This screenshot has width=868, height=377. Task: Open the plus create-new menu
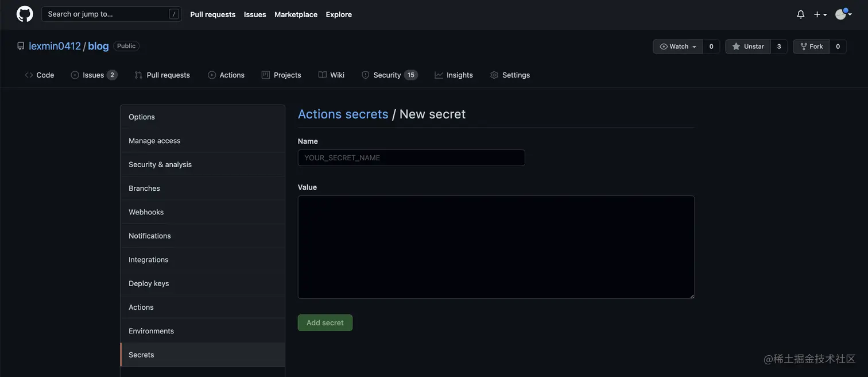coord(820,14)
